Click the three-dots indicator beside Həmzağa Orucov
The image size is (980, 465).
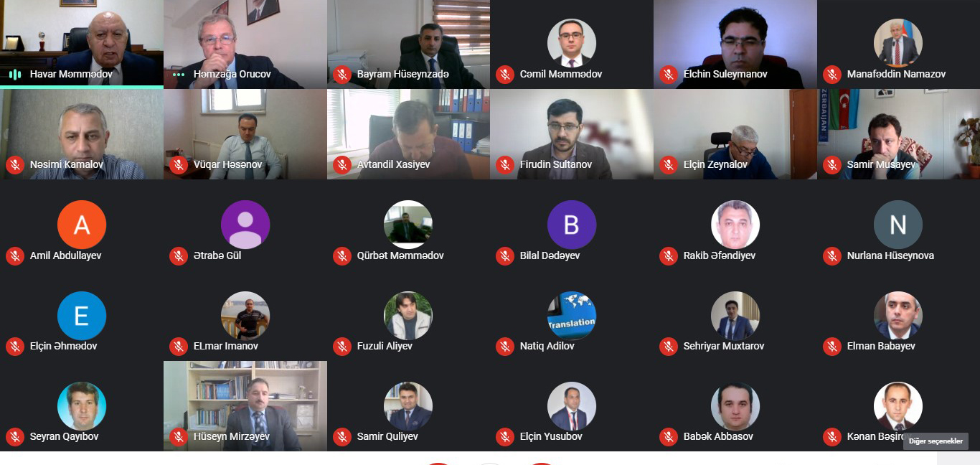click(x=179, y=74)
